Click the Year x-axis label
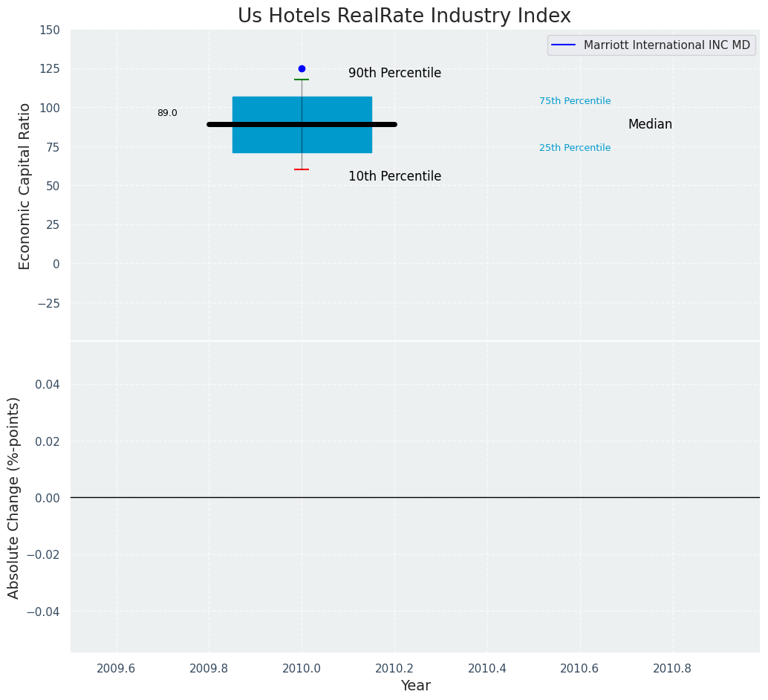 coord(415,686)
